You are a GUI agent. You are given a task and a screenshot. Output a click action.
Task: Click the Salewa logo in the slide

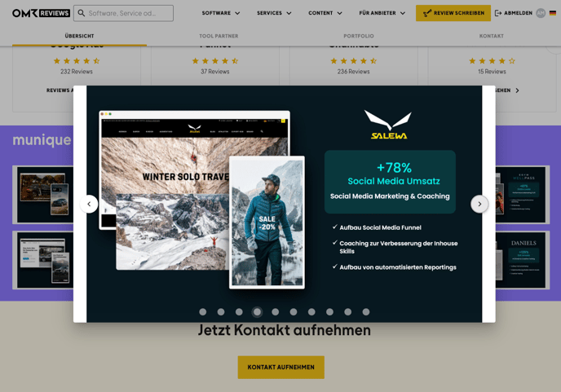(x=389, y=125)
